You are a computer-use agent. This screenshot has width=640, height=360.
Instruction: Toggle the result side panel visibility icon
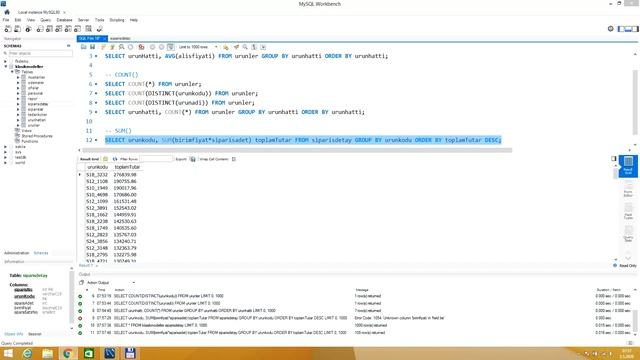[x=613, y=158]
